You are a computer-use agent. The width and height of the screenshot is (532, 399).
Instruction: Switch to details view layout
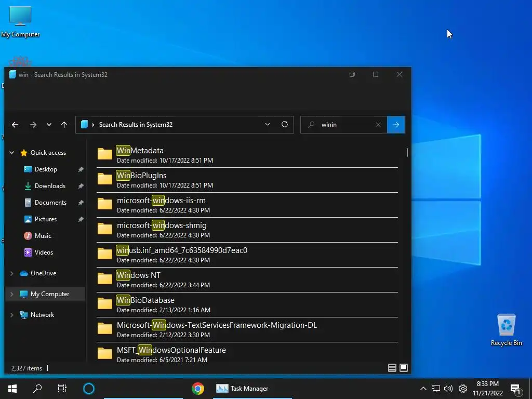[392, 368]
